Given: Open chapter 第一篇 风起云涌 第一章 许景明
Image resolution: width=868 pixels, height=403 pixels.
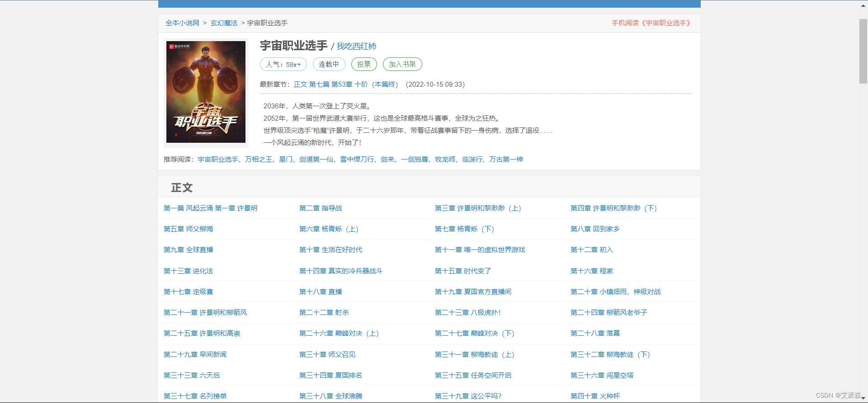Looking at the screenshot, I should (x=210, y=208).
